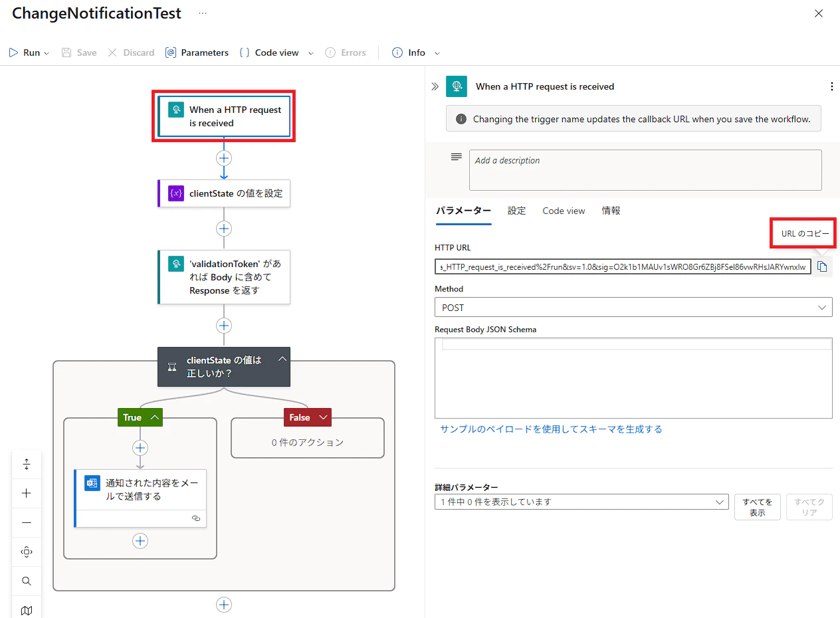The image size is (840, 618).
Task: Click into the Request Body JSON Schema editor
Action: tap(633, 378)
